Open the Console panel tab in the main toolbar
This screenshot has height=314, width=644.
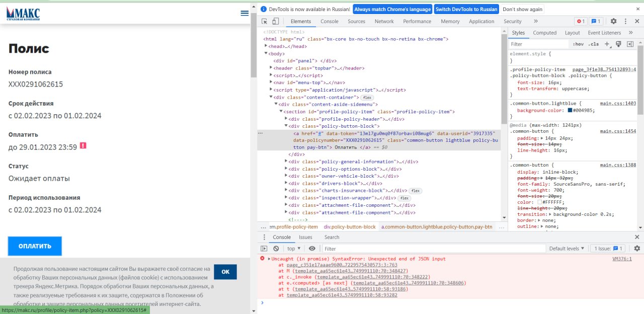coord(330,21)
